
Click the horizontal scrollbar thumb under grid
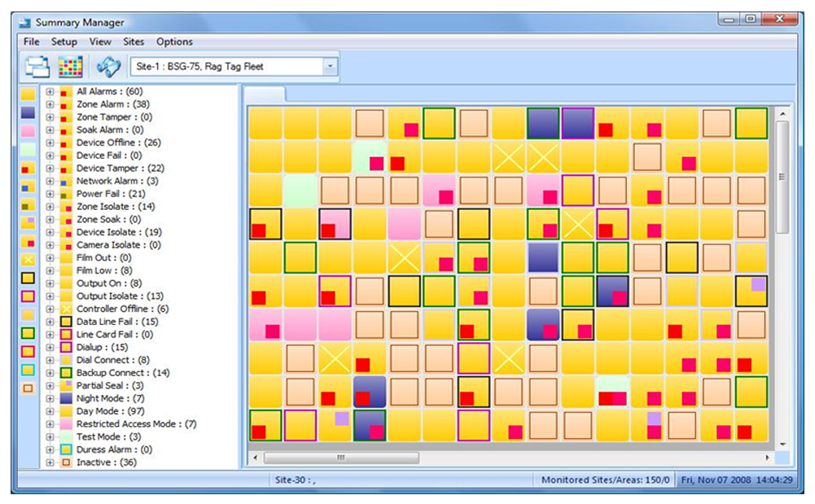pyautogui.click(x=341, y=458)
